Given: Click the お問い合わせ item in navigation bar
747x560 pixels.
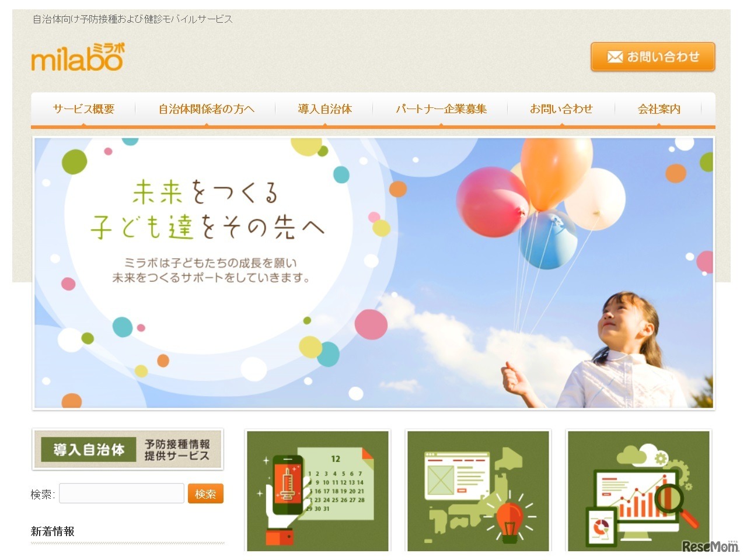Looking at the screenshot, I should (561, 109).
